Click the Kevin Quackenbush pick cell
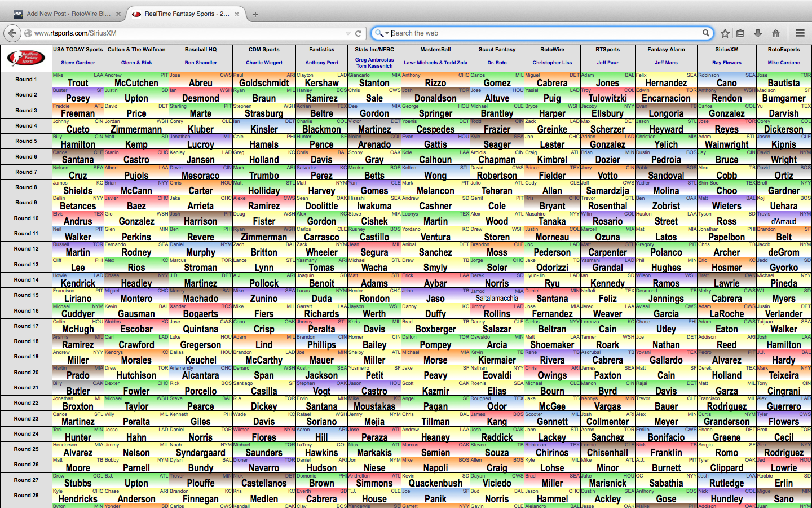Image resolution: width=812 pixels, height=508 pixels. (x=435, y=480)
